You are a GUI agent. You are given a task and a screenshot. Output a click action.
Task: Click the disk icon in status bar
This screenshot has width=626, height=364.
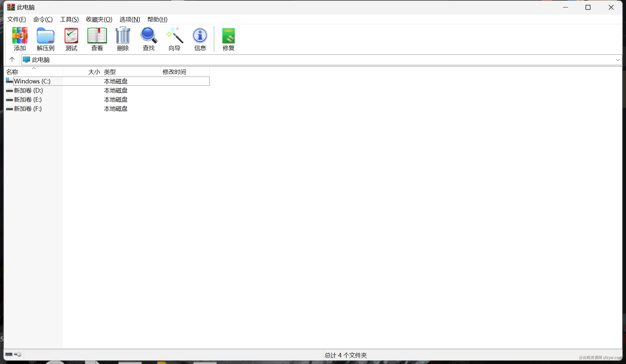(x=9, y=354)
